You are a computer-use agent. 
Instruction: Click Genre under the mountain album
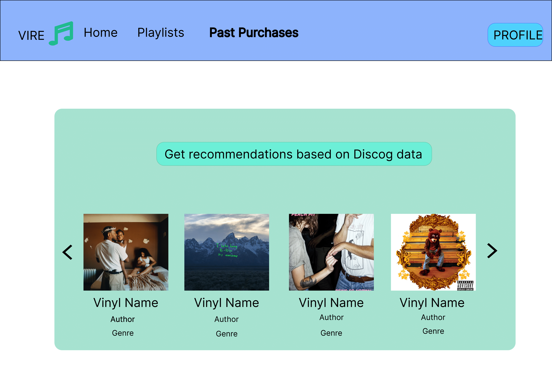226,334
